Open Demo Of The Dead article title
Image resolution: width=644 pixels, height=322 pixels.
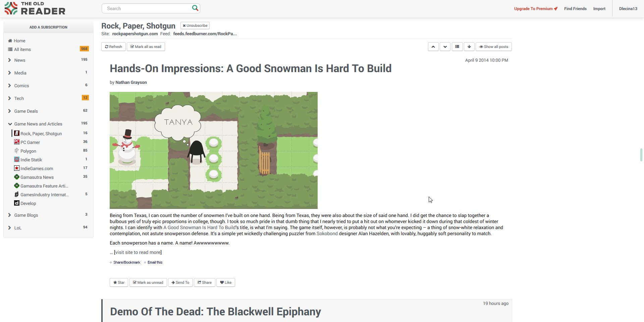(215, 312)
